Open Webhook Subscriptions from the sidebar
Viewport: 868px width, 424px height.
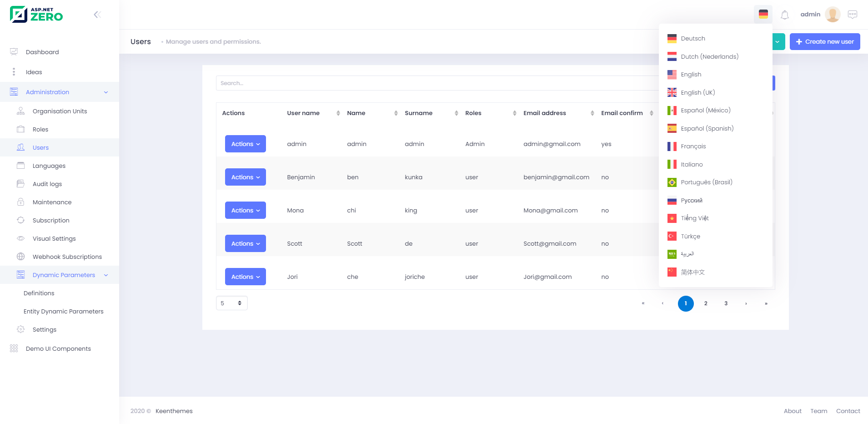(x=67, y=257)
